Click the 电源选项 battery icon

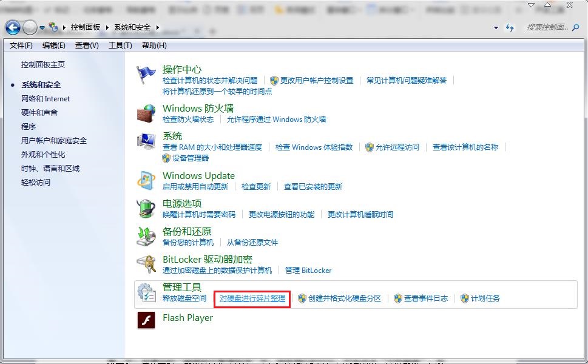click(x=146, y=209)
